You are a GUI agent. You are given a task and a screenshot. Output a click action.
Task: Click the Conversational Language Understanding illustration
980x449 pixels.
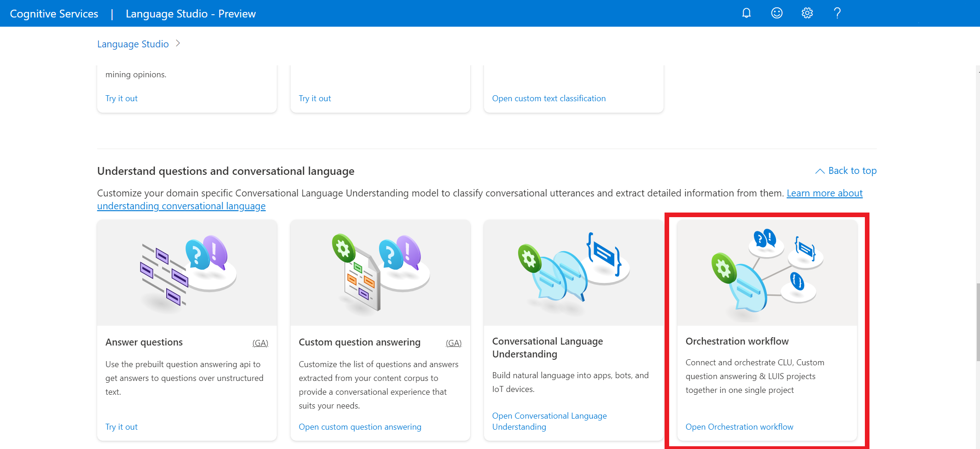click(x=574, y=273)
